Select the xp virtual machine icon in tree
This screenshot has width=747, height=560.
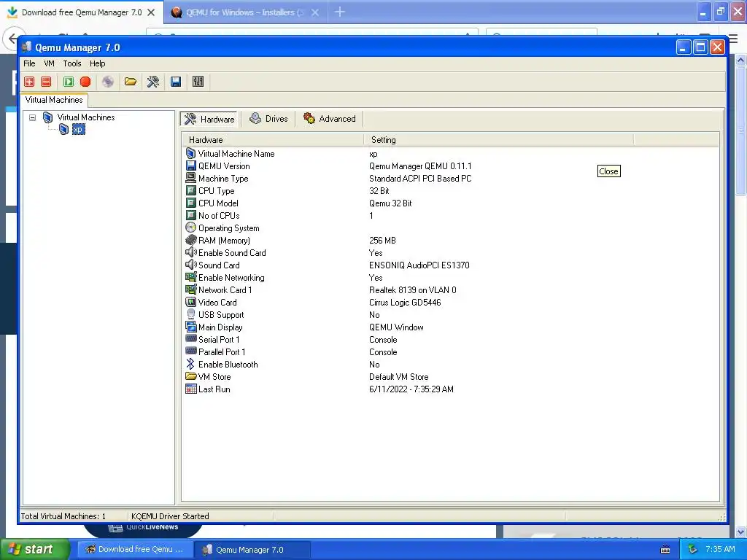pyautogui.click(x=64, y=129)
